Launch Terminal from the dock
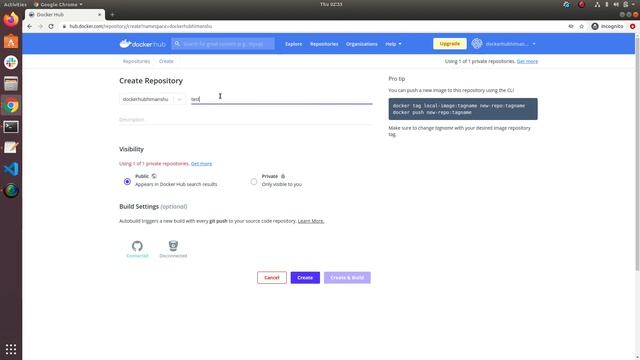 (x=11, y=127)
